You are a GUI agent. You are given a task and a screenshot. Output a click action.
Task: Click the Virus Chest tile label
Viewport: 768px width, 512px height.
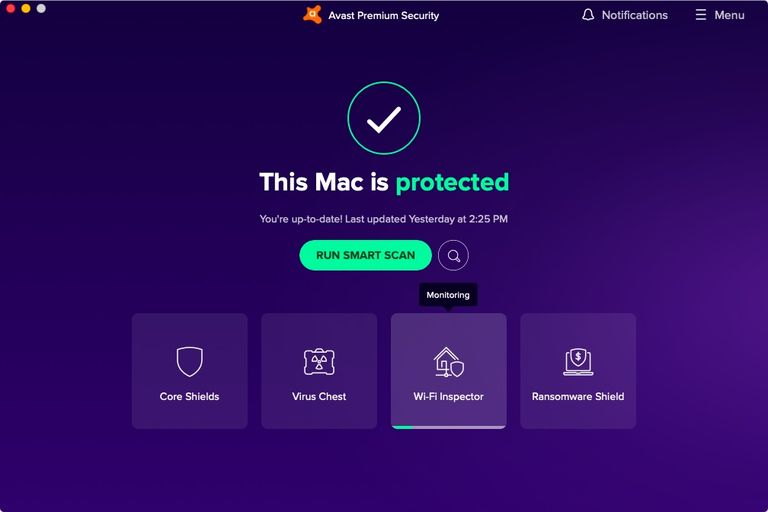(319, 396)
